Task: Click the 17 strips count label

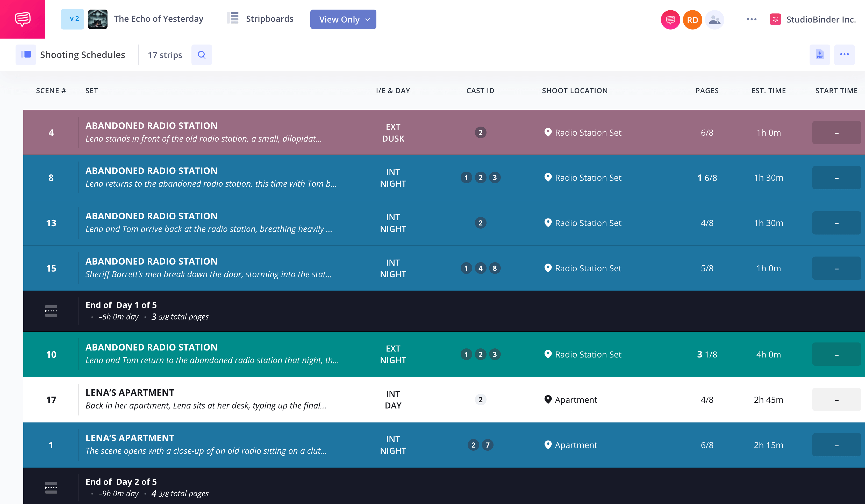Action: [x=165, y=55]
